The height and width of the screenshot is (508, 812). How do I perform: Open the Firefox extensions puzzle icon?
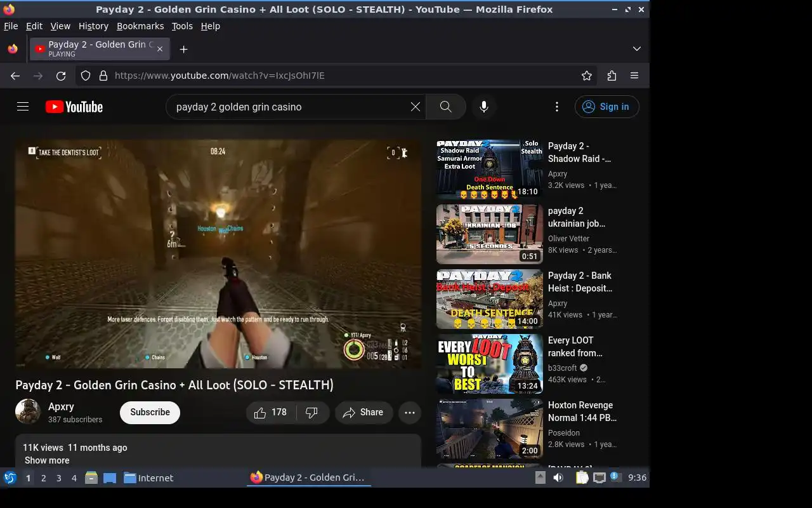coord(612,76)
